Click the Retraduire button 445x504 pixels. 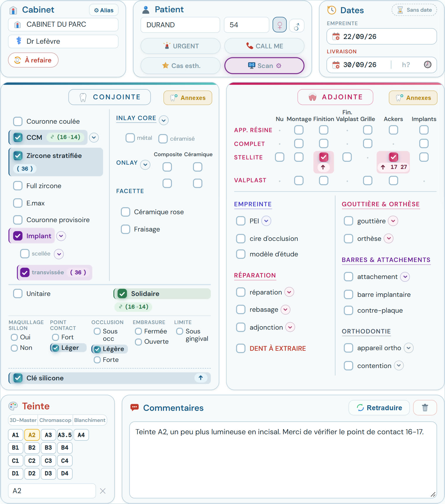pos(379,408)
